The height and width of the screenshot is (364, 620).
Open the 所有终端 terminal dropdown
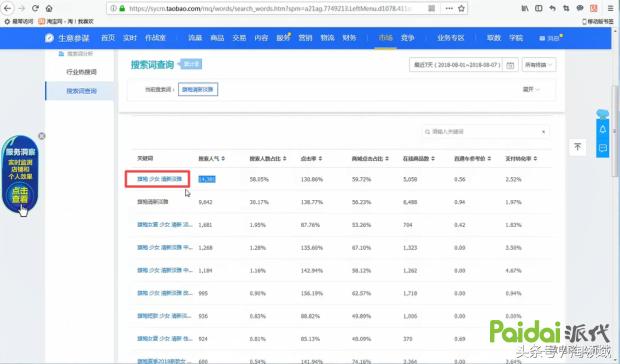(539, 65)
